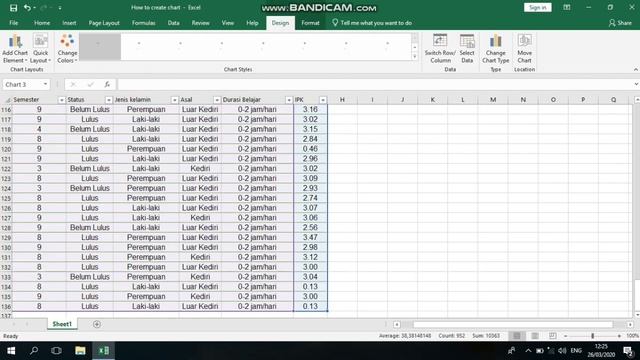Open notification center icon
640x360 pixels.
click(x=628, y=351)
